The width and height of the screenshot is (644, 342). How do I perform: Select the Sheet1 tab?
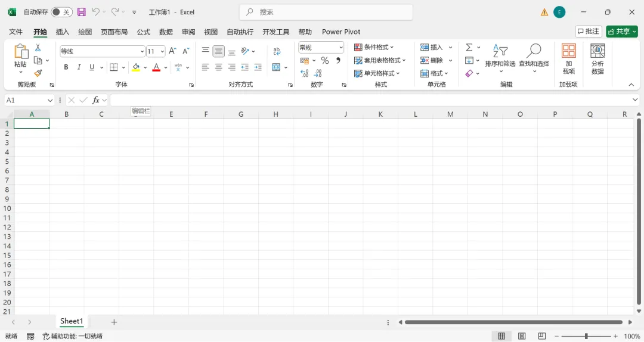click(x=72, y=322)
